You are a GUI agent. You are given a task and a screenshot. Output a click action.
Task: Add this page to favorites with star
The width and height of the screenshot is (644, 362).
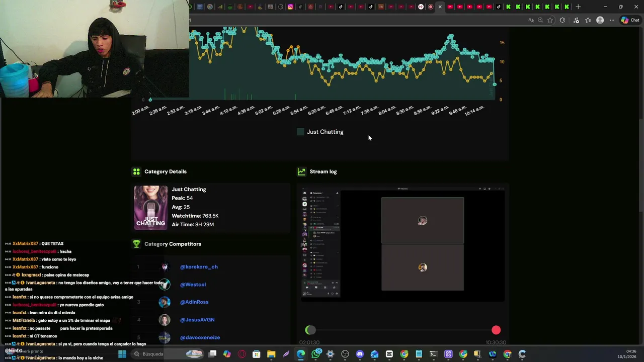[550, 20]
